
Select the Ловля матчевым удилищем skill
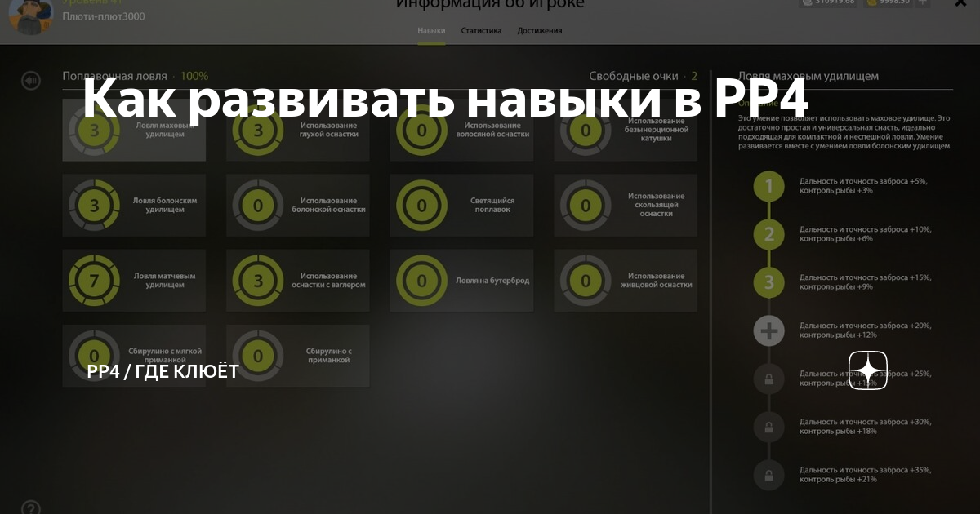click(134, 281)
